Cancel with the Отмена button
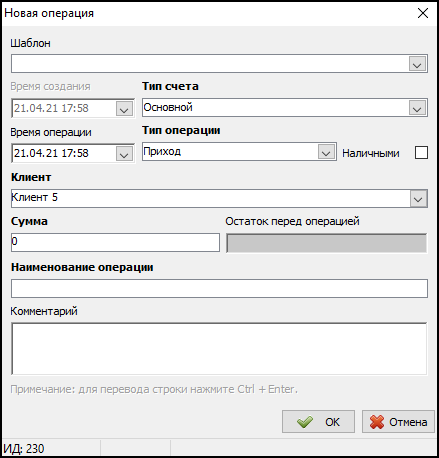439x458 pixels. click(x=398, y=422)
